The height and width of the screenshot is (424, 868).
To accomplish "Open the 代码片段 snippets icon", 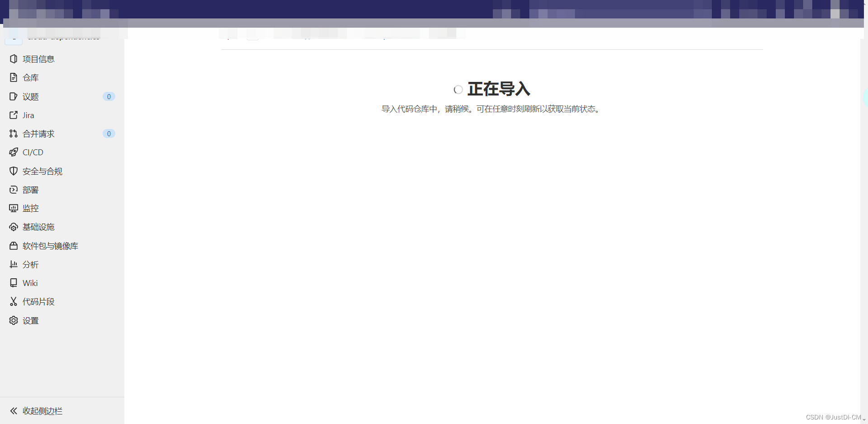I will (14, 301).
